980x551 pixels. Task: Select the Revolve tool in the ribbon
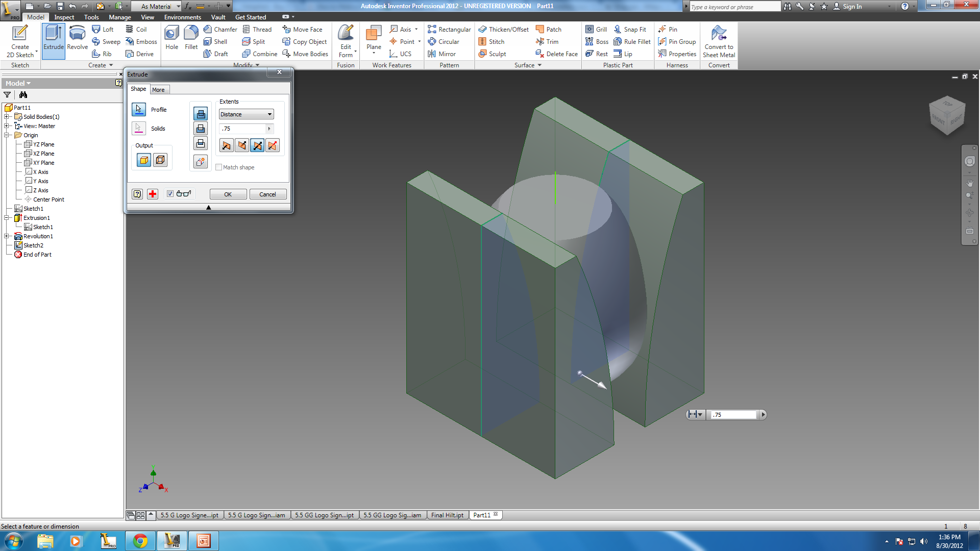coord(77,38)
